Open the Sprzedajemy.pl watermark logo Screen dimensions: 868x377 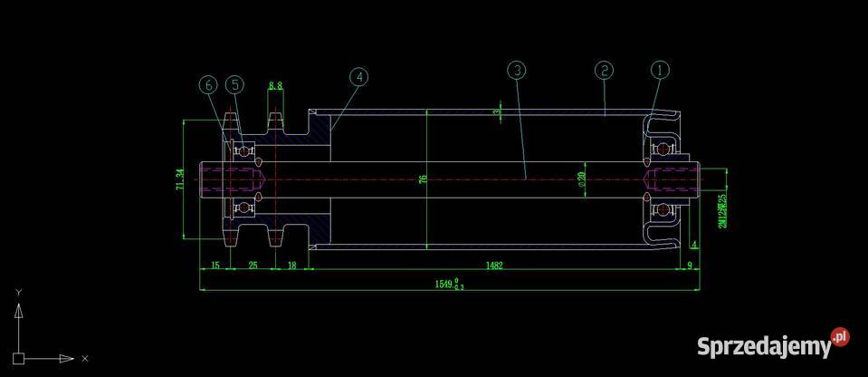(x=772, y=344)
